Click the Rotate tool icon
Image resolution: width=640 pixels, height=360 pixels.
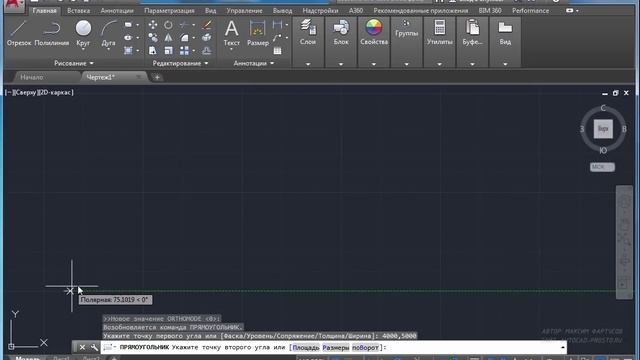(x=168, y=25)
